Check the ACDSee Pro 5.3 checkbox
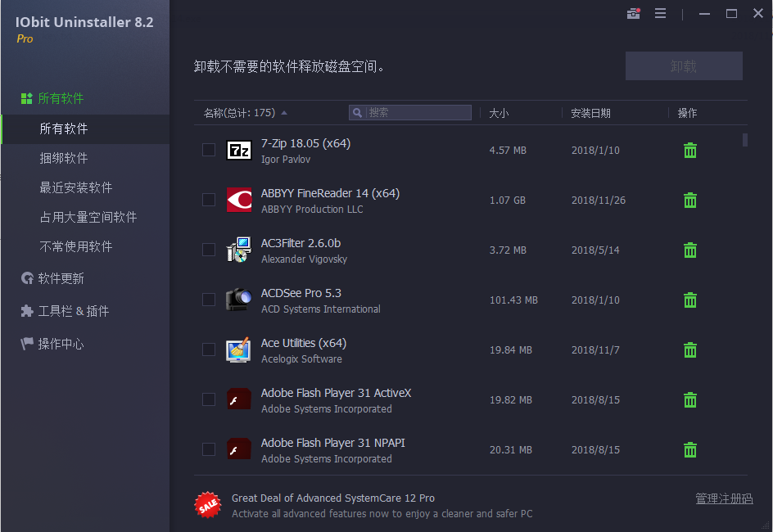The width and height of the screenshot is (773, 532). (x=209, y=300)
